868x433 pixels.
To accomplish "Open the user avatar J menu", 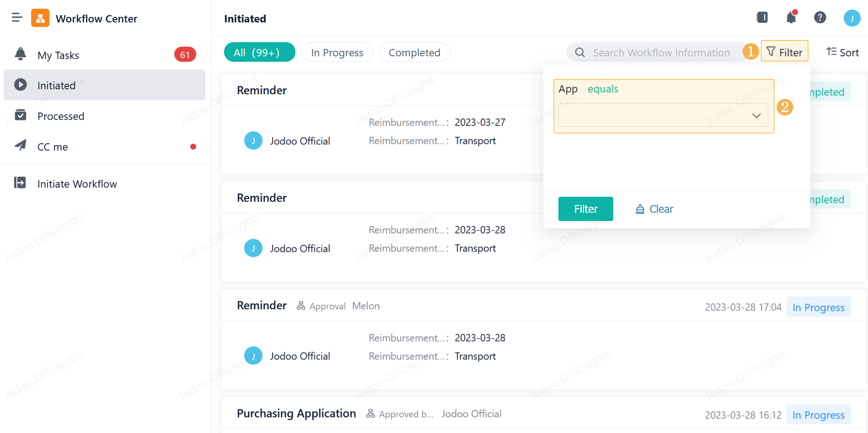I will (852, 18).
